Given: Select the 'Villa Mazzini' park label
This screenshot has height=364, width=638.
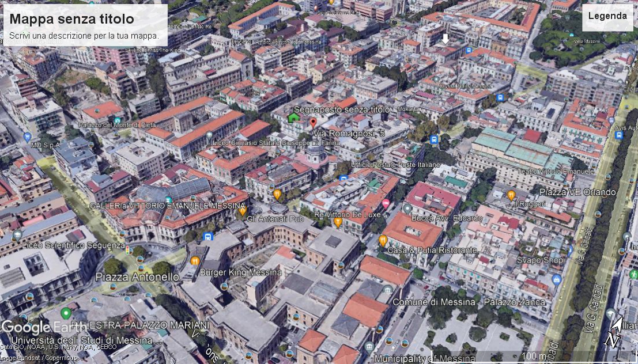Looking at the screenshot, I should [587, 41].
